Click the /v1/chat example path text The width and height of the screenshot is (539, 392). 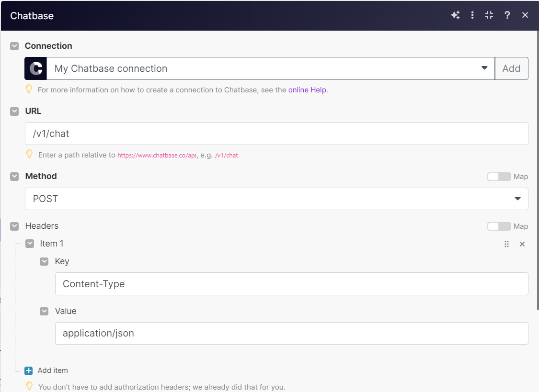pos(227,155)
